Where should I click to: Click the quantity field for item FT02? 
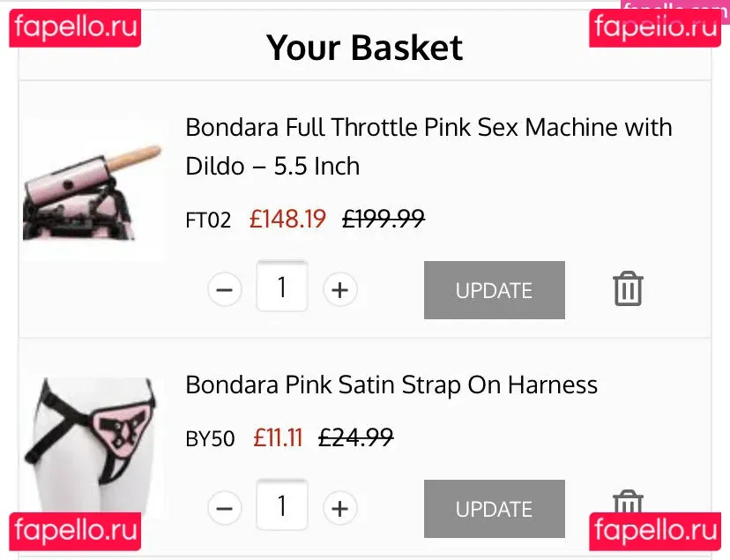click(x=282, y=287)
